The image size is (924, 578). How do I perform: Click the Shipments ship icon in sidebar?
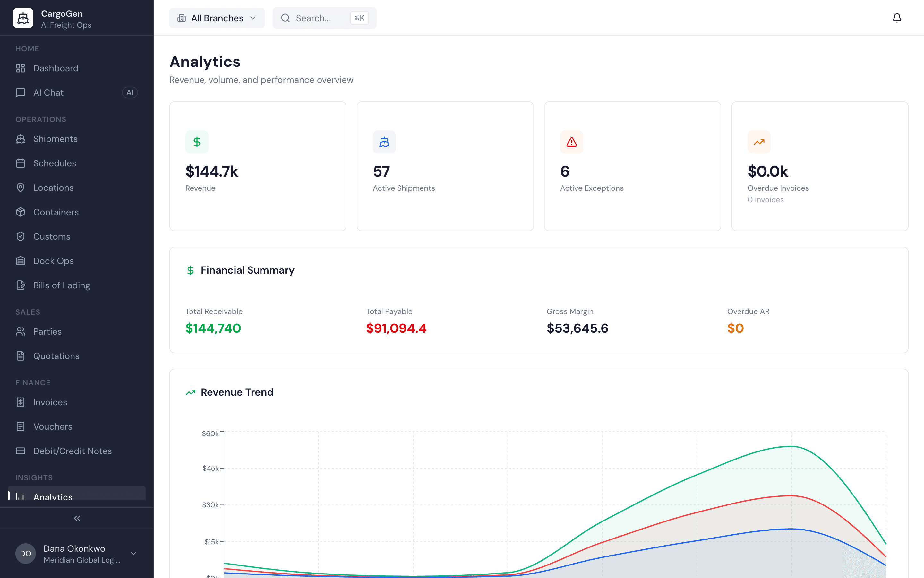tap(21, 139)
